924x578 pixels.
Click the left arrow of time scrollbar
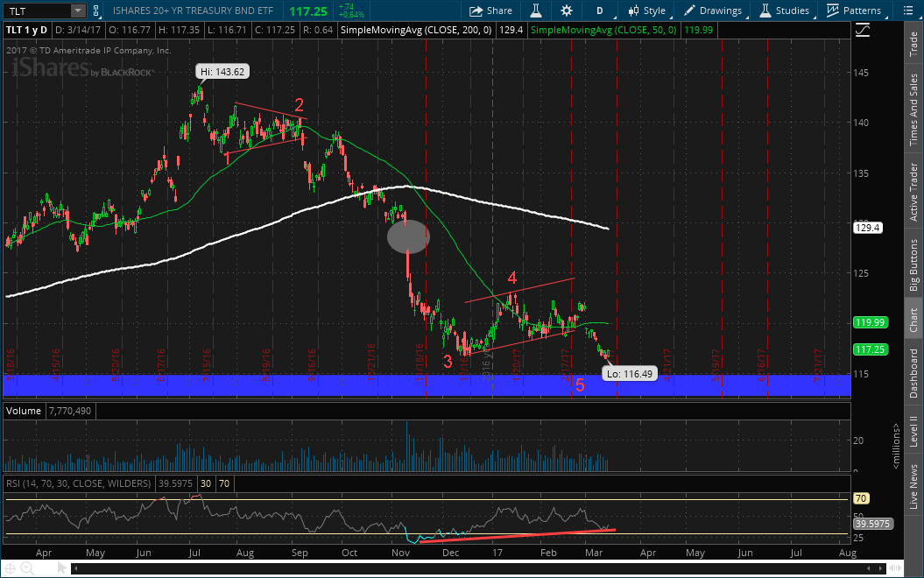tap(75, 568)
